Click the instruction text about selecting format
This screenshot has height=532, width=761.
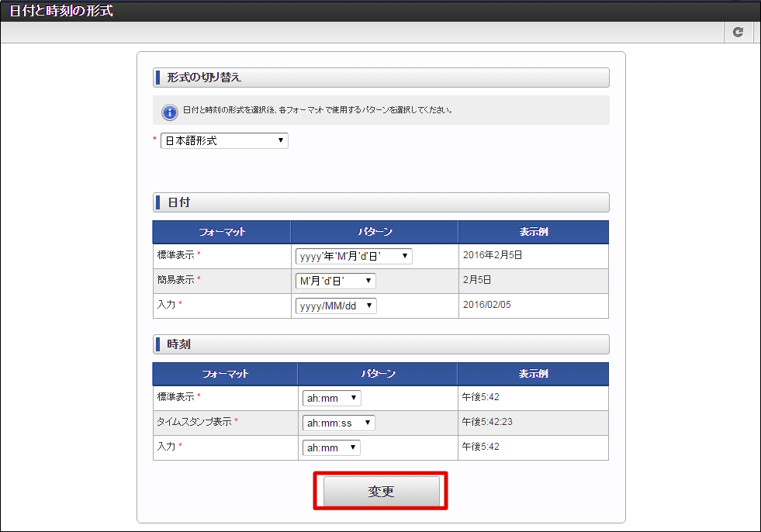[317, 110]
